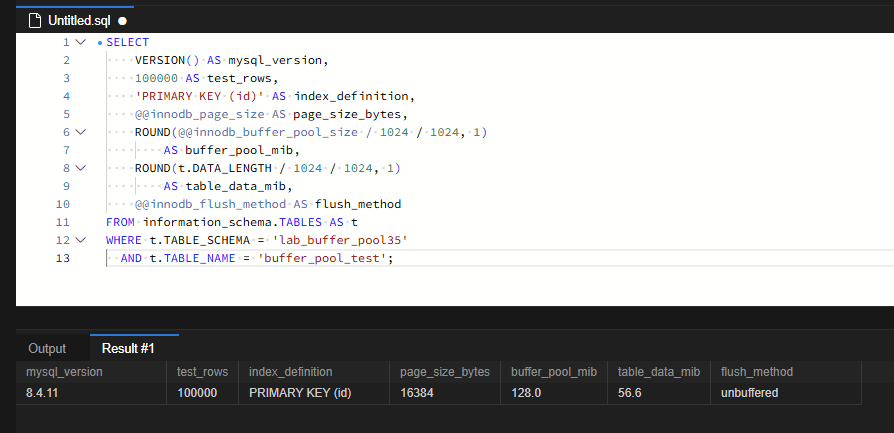Image resolution: width=894 pixels, height=433 pixels.
Task: Click the 'PRIMARY KEY (id)' string on line 4
Action: click(x=200, y=96)
